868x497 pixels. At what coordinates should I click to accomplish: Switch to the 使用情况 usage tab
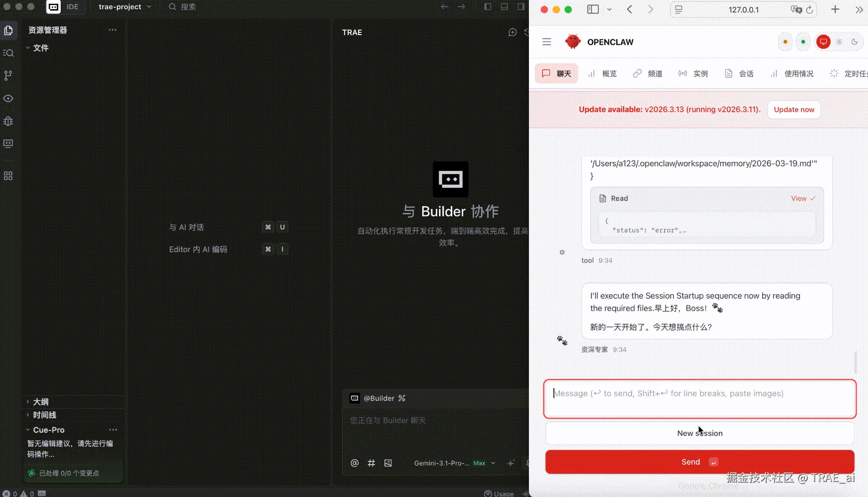(x=792, y=73)
